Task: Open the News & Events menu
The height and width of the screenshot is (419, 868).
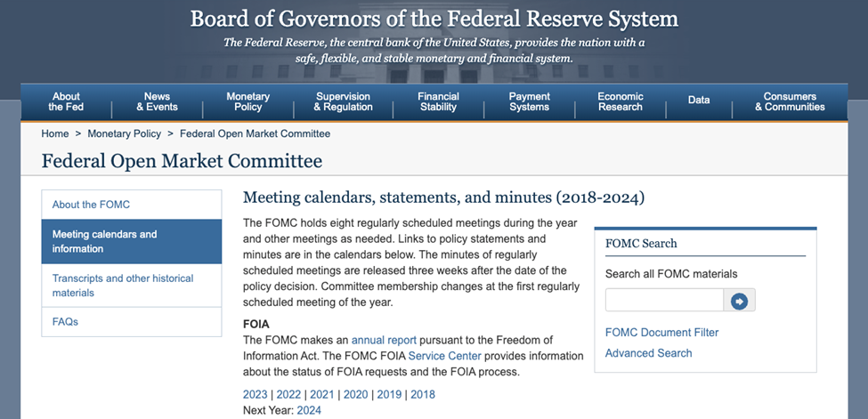Action: pos(157,101)
